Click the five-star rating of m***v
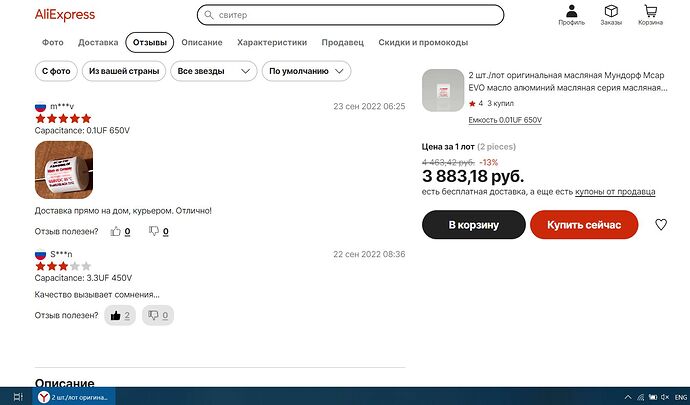Screen dimensions: 690x405 pyautogui.click(x=63, y=118)
